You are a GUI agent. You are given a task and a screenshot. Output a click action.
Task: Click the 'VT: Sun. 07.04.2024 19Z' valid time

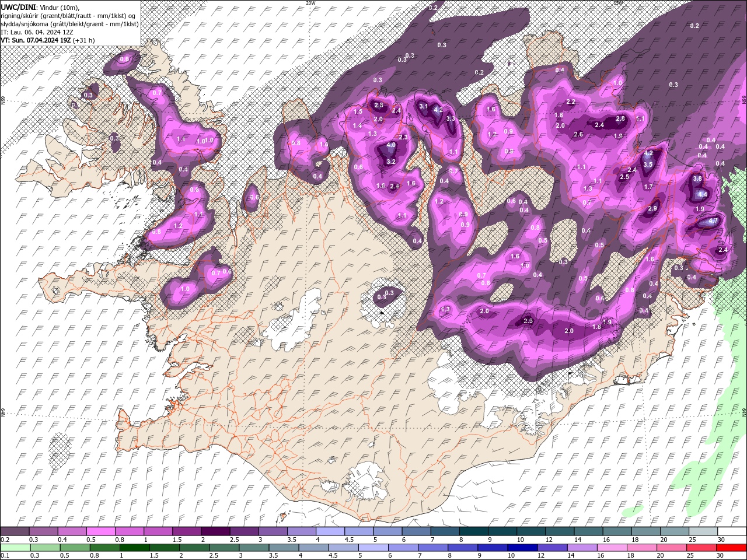click(x=36, y=40)
